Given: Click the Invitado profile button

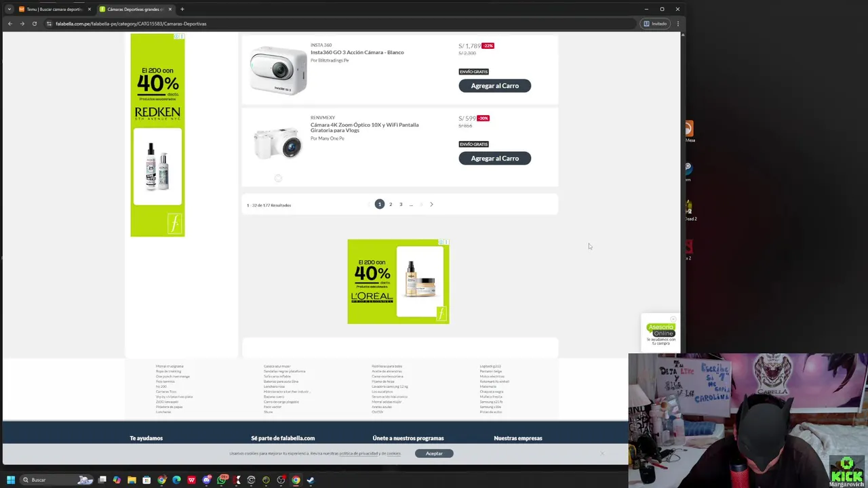Looking at the screenshot, I should (x=655, y=24).
